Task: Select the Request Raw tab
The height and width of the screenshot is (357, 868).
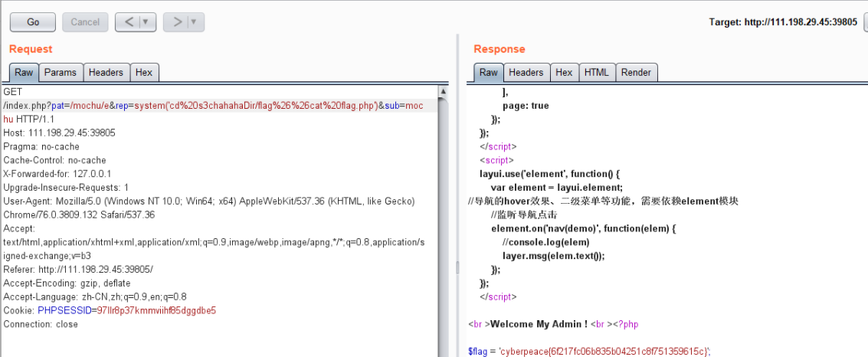Action: [24, 73]
